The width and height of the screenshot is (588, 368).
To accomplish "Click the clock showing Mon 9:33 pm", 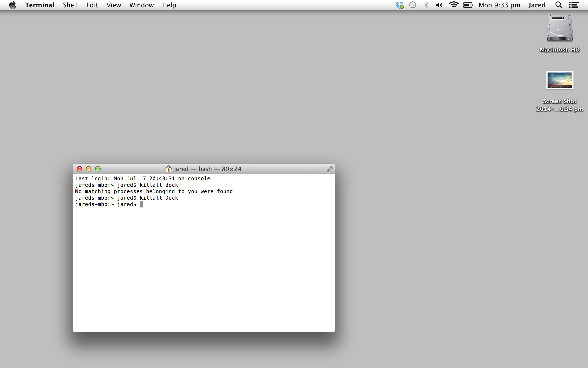I will tap(499, 5).
